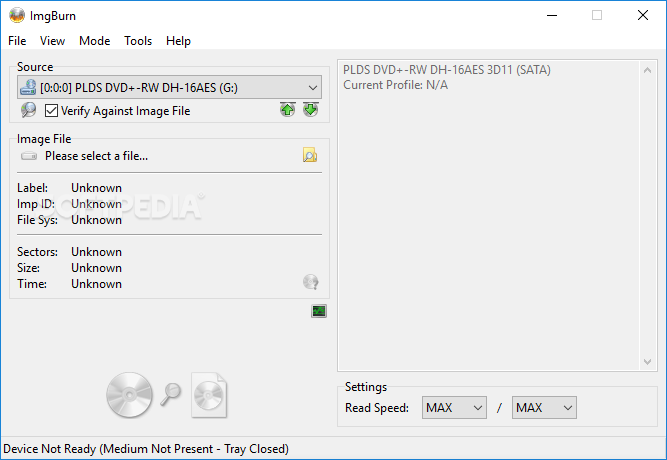Browse for an image file icon
Viewport: 667px width, 460px height.
[310, 155]
